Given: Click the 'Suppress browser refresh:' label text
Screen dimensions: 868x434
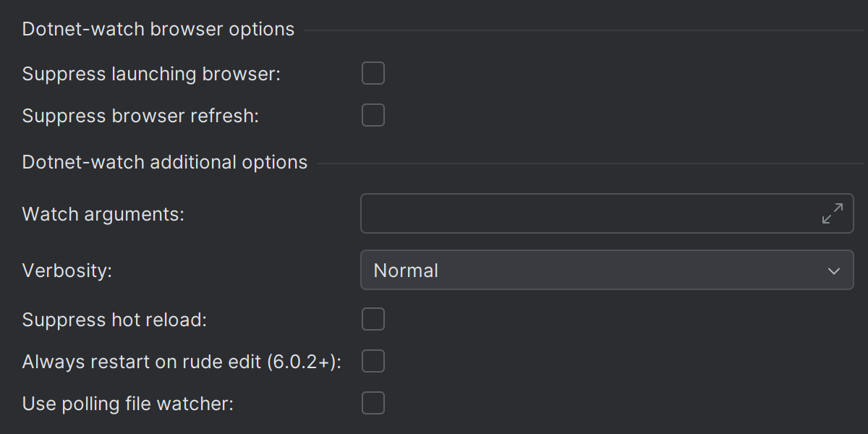Looking at the screenshot, I should (x=140, y=116).
